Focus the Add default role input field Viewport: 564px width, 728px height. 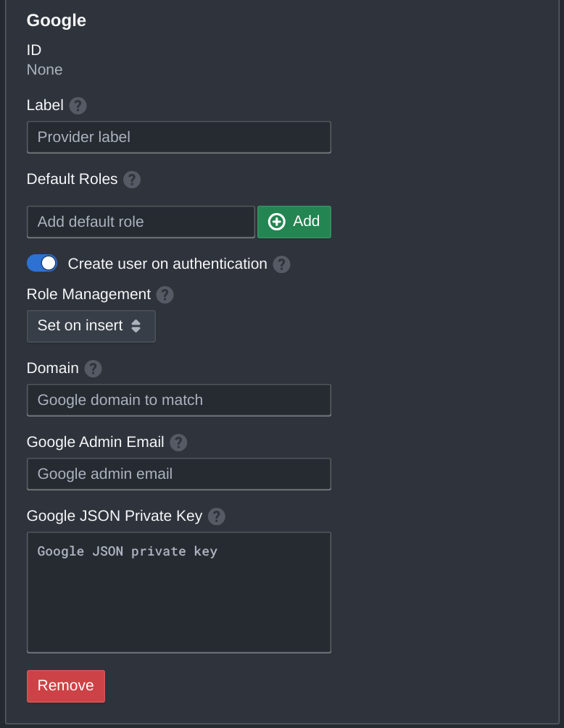coord(141,222)
